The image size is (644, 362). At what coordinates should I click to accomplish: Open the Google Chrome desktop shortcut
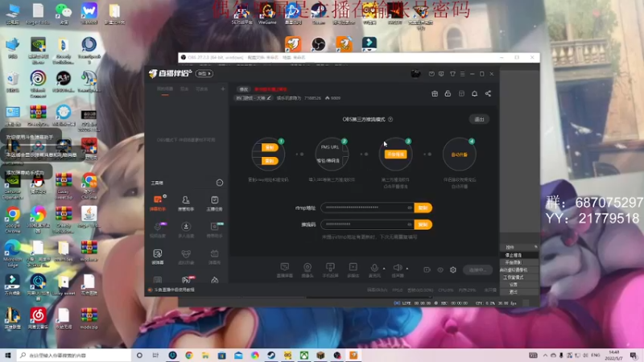pos(13,220)
